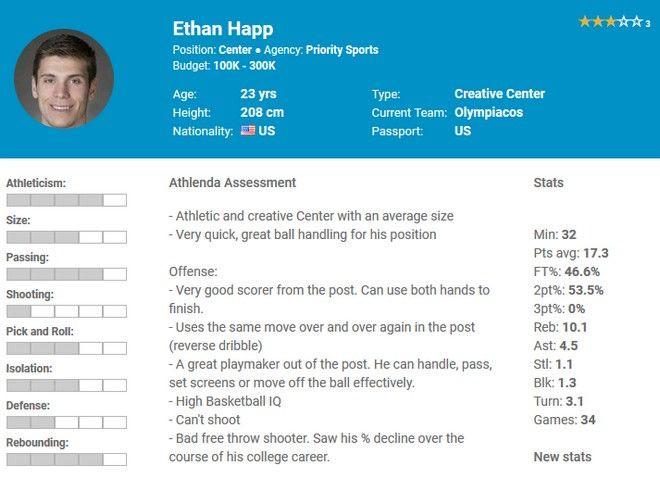Select the Stats heading
This screenshot has width=660, height=479.
point(548,183)
